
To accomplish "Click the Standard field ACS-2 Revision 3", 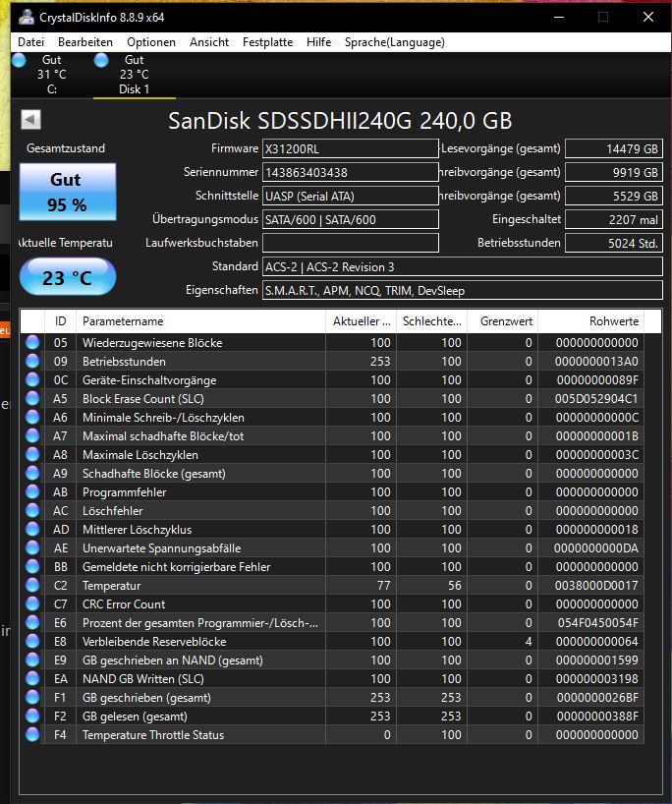I will 463,266.
